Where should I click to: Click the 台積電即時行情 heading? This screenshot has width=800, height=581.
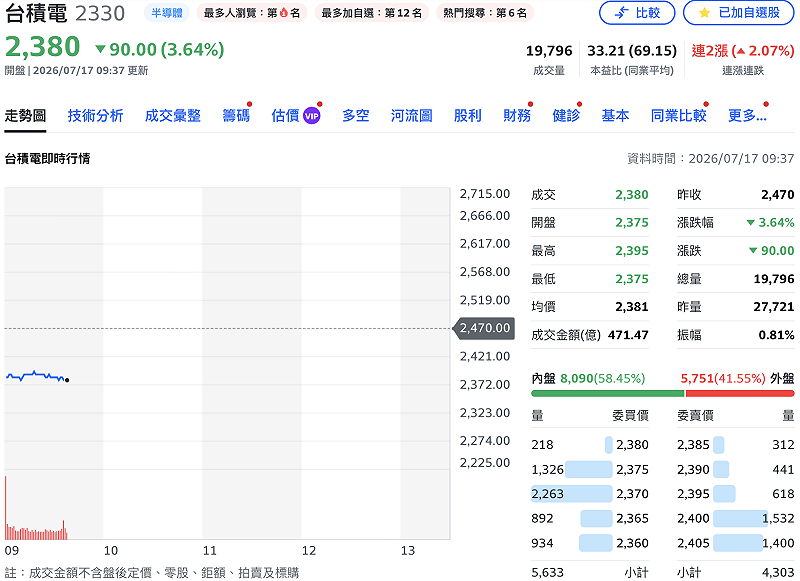coord(47,159)
